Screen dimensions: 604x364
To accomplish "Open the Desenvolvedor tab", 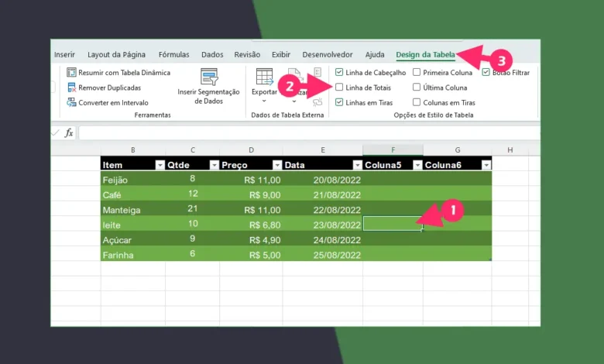I will click(x=328, y=55).
